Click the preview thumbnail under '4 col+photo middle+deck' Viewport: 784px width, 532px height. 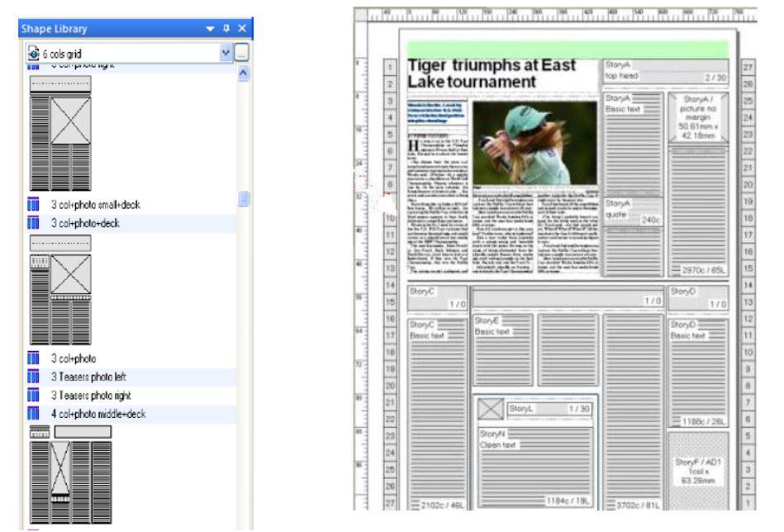pyautogui.click(x=70, y=474)
